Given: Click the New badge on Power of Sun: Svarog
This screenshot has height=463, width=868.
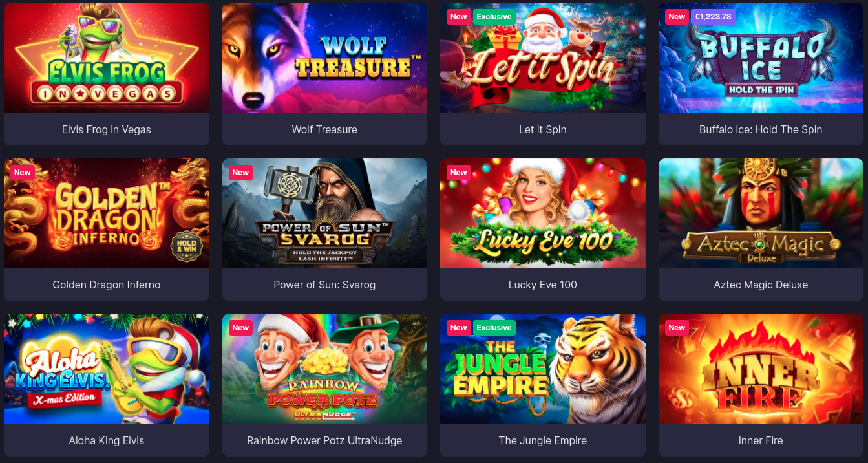Looking at the screenshot, I should tap(240, 173).
